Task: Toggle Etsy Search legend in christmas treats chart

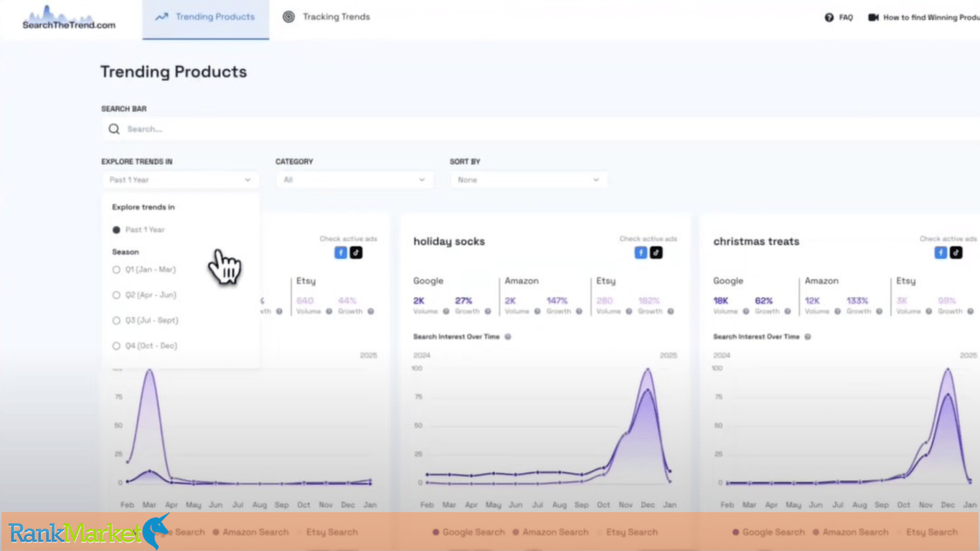Action: click(x=926, y=532)
